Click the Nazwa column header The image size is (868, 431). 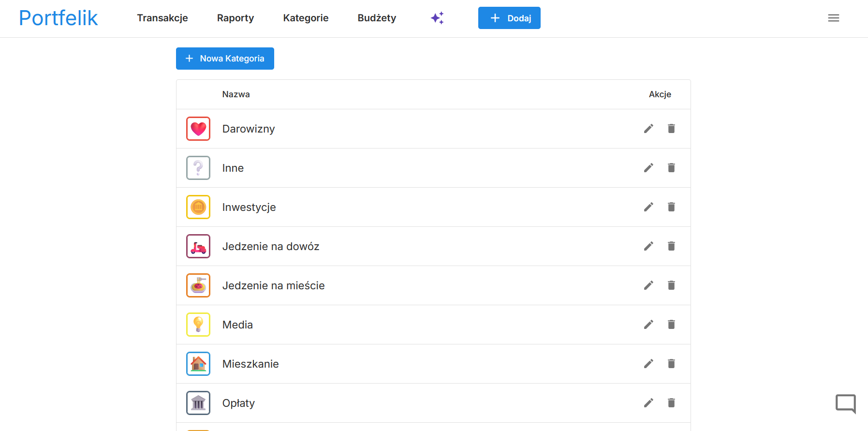pos(236,94)
